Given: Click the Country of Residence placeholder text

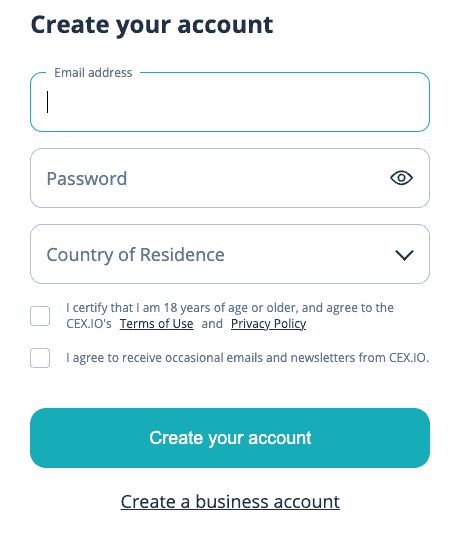Looking at the screenshot, I should 135,255.
